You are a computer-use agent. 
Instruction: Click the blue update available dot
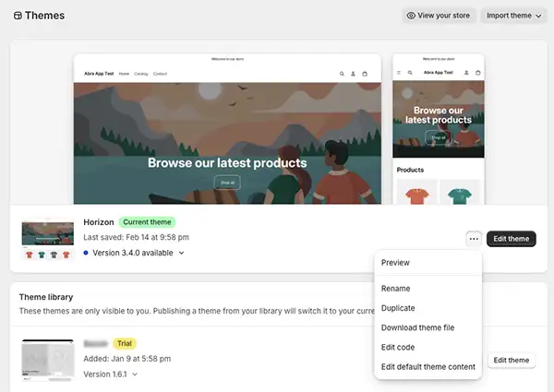click(x=86, y=253)
